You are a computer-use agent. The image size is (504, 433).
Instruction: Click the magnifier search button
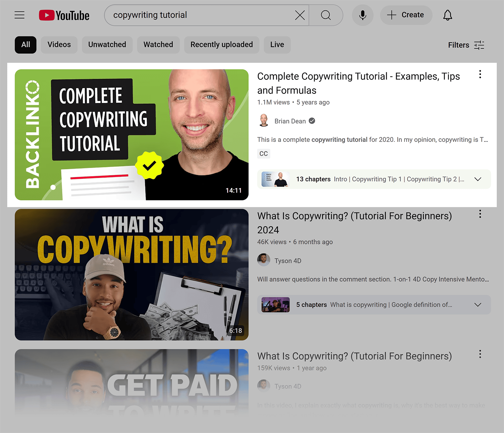coord(326,15)
